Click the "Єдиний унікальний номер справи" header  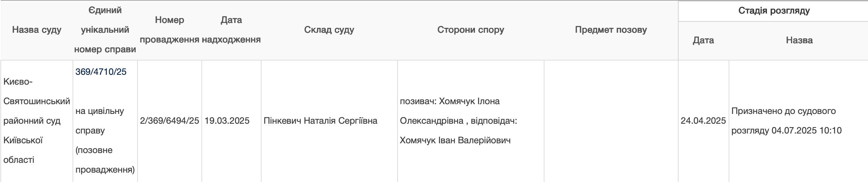[x=105, y=30]
